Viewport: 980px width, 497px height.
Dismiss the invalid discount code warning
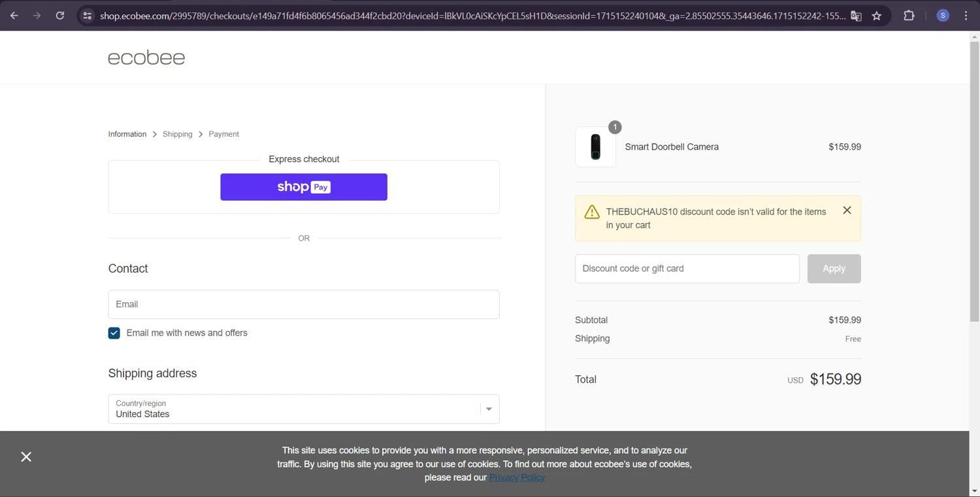pos(847,210)
